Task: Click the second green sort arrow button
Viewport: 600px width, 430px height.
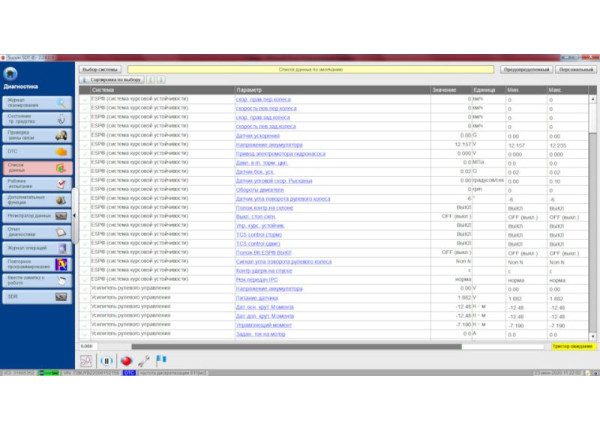Action: pos(162,79)
